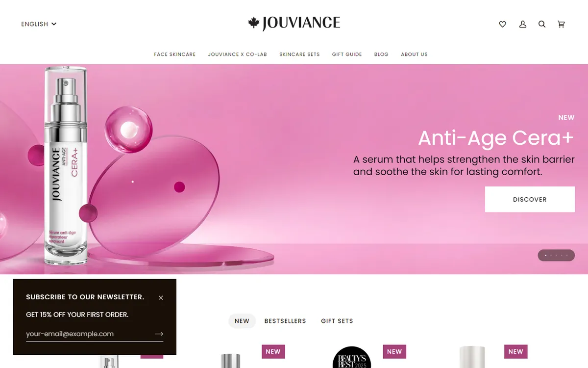Click the newsletter email input field

[89, 334]
